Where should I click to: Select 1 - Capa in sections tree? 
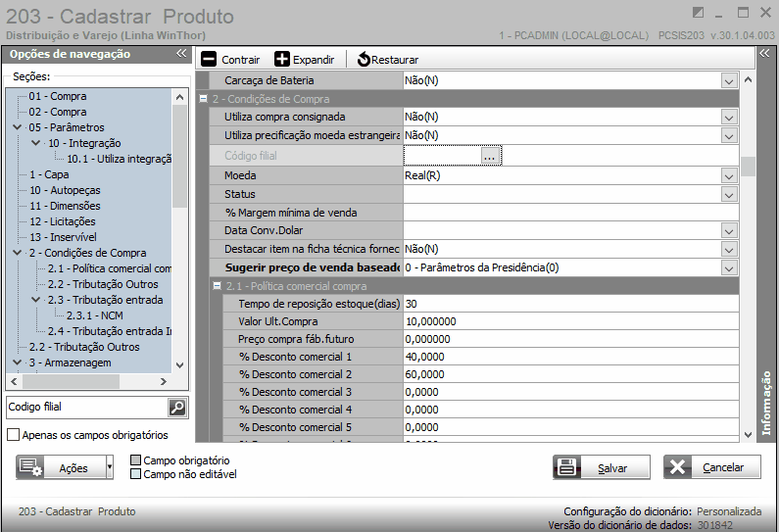49,174
